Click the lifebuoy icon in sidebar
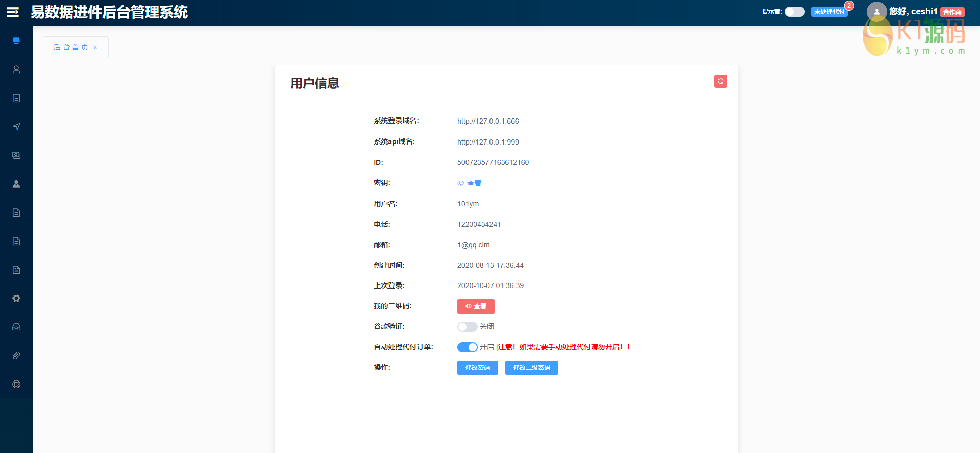The image size is (980, 453). tap(16, 384)
